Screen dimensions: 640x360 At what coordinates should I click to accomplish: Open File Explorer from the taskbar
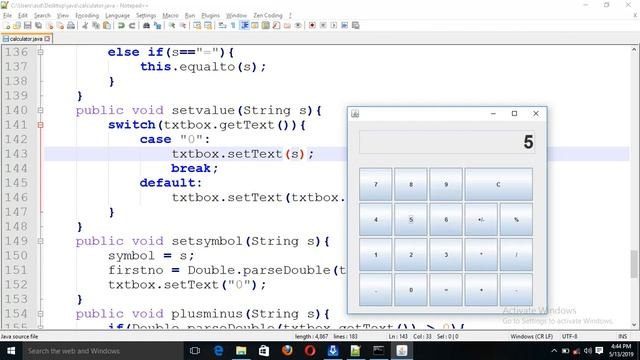[241, 351]
